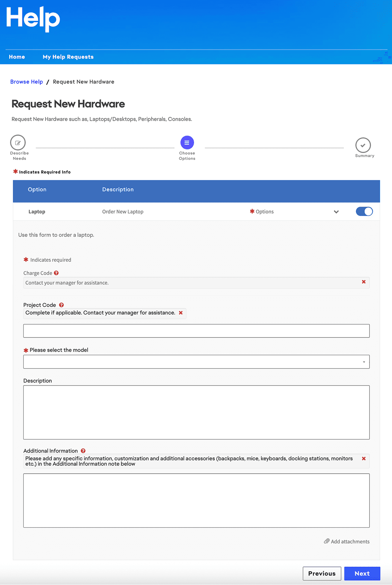Close the Additional Information hint message
Screen dimensions: 392x585
pyautogui.click(x=364, y=458)
